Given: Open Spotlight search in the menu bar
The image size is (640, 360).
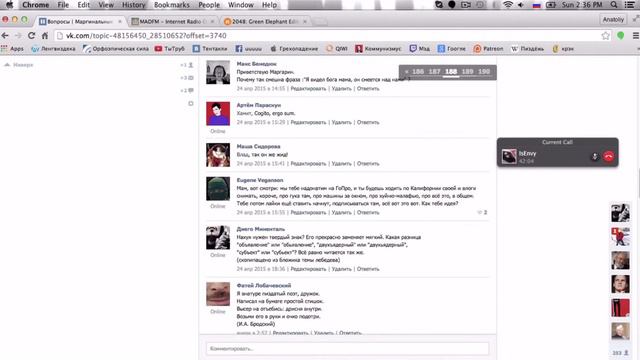Looking at the screenshot, I should pyautogui.click(x=614, y=5).
